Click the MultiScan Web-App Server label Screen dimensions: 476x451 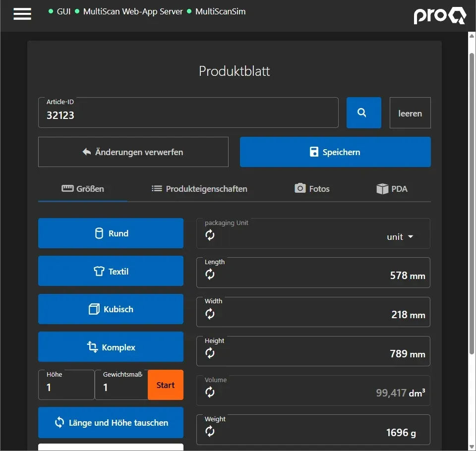click(x=133, y=11)
